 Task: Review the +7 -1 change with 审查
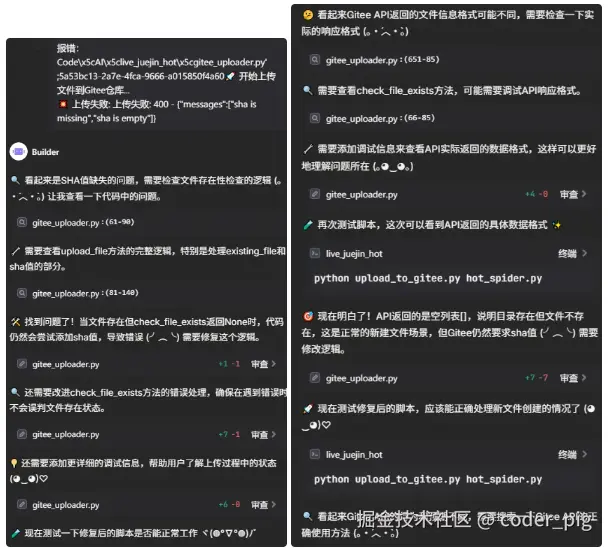(x=259, y=434)
